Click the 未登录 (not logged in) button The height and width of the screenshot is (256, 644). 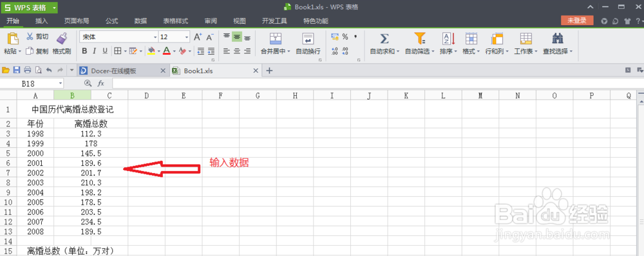click(577, 21)
